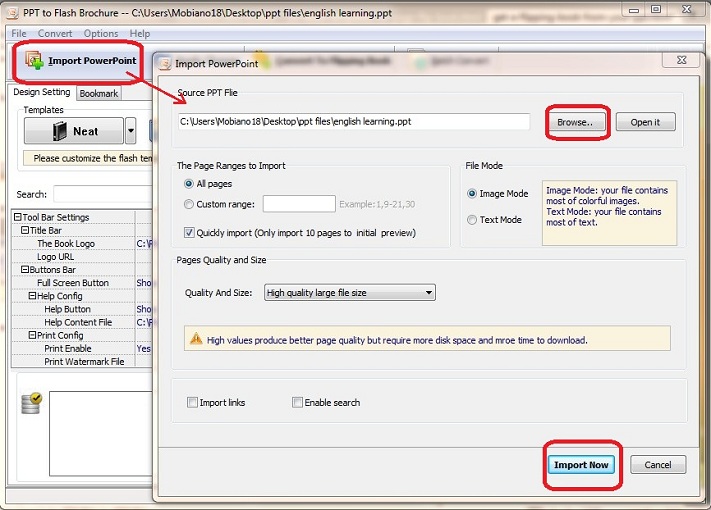711x510 pixels.
Task: Click the database checkmark icon at bottom left
Action: pos(32,403)
